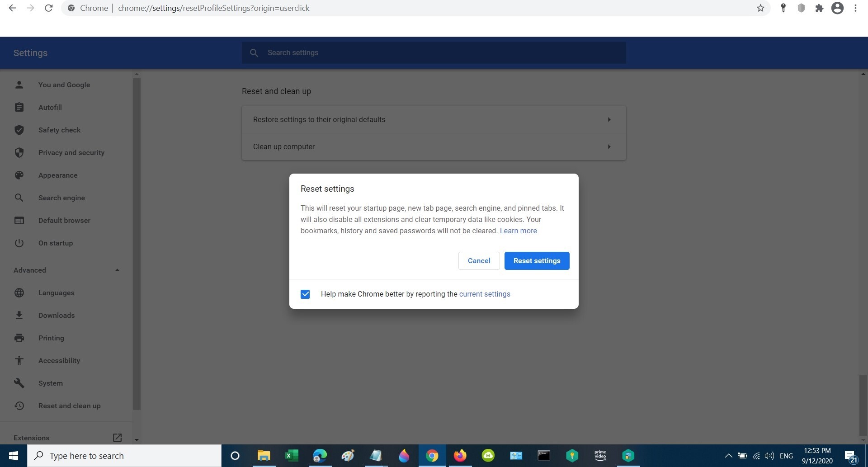
Task: Open the current settings link
Action: click(x=485, y=294)
